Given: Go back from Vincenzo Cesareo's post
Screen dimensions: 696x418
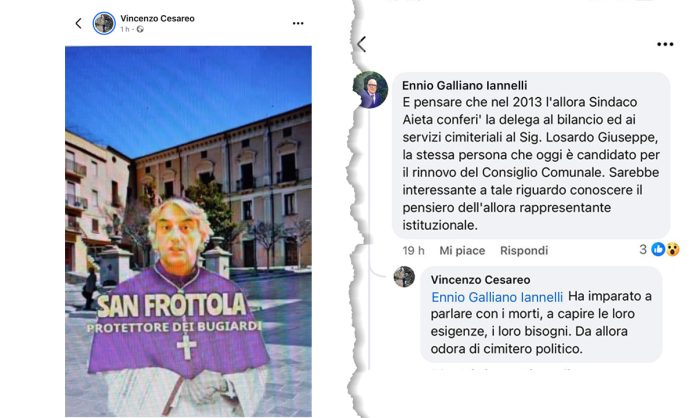Looking at the screenshot, I should point(79,23).
